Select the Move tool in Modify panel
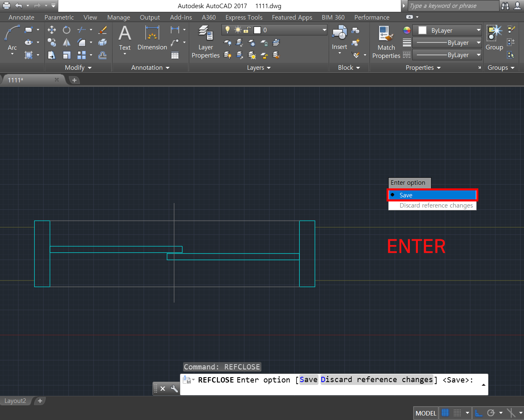The image size is (524, 420). pos(52,30)
